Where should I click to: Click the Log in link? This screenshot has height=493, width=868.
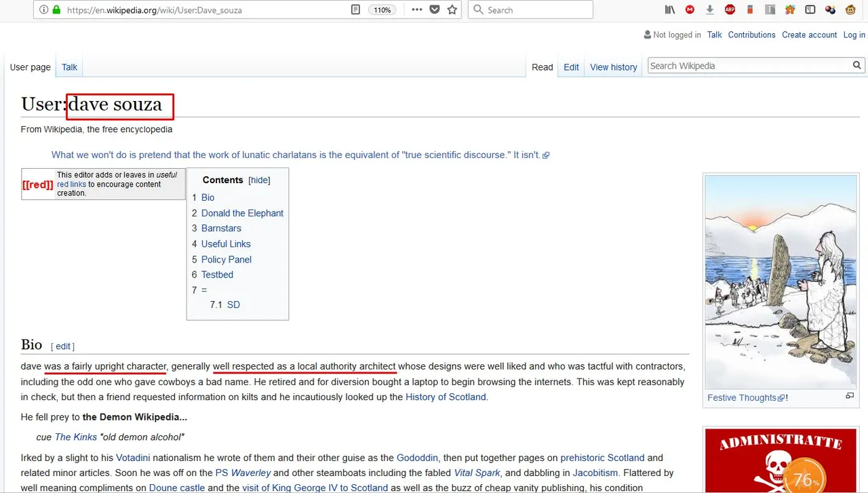tap(854, 35)
